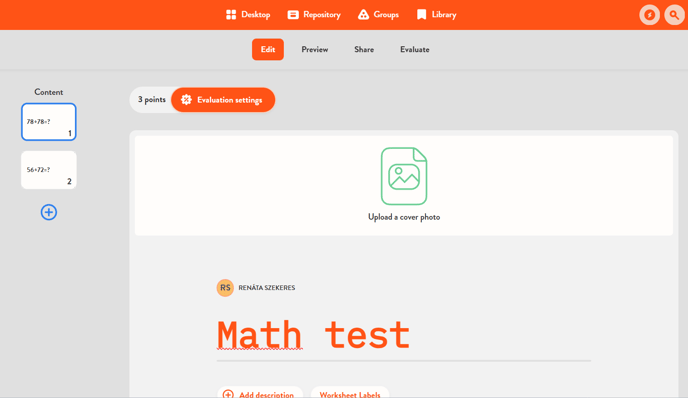Image resolution: width=688 pixels, height=398 pixels.
Task: Click the plus icon beside Add description
Action: pos(228,394)
